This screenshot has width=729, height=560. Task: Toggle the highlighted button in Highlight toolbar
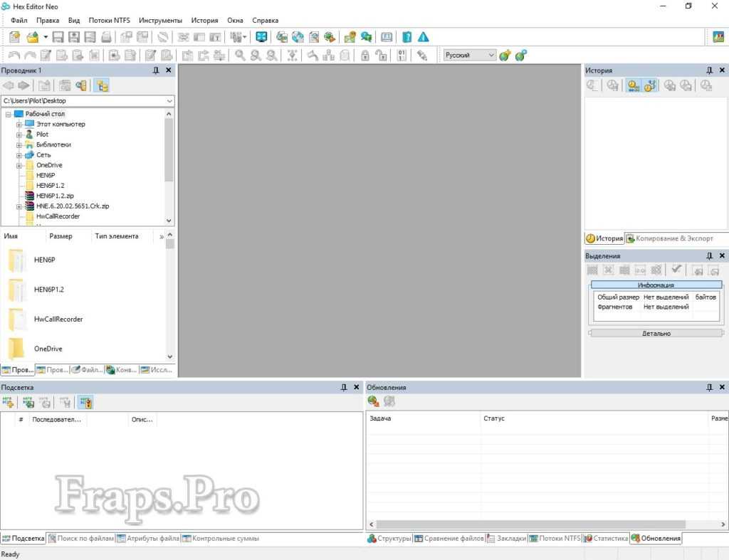[x=85, y=402]
